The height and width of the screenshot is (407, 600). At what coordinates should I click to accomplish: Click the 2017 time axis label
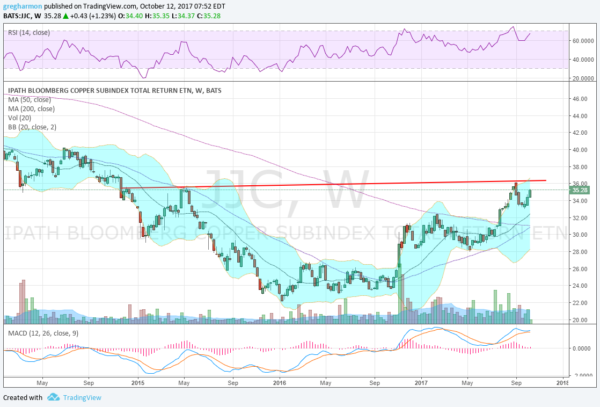click(421, 383)
